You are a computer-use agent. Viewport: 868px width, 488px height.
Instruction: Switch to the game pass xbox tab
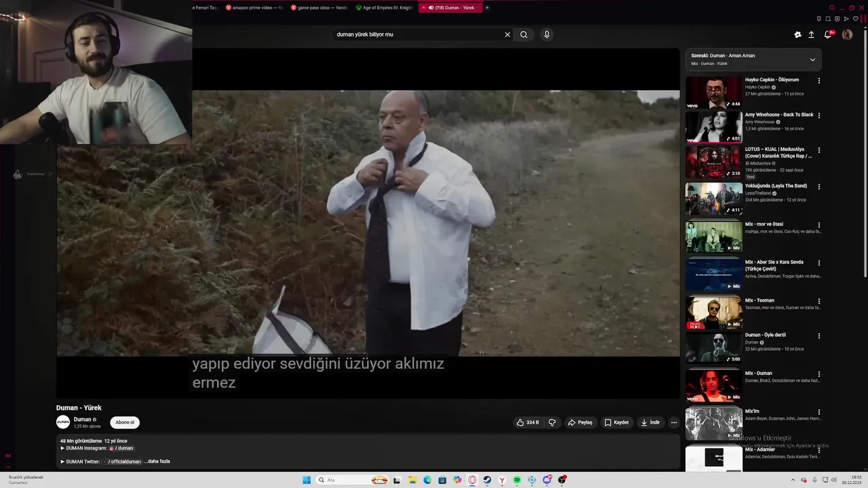319,7
